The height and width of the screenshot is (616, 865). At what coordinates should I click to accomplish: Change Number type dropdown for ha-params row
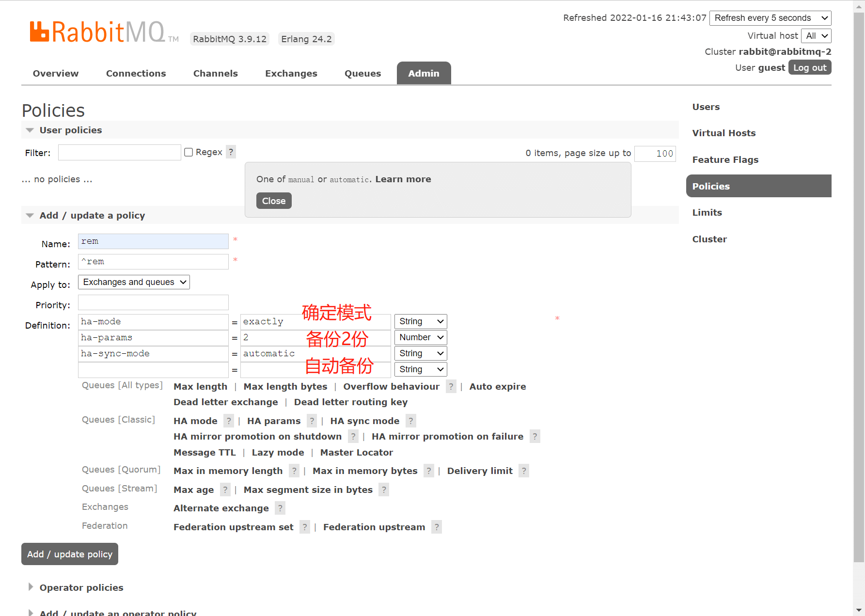[421, 337]
